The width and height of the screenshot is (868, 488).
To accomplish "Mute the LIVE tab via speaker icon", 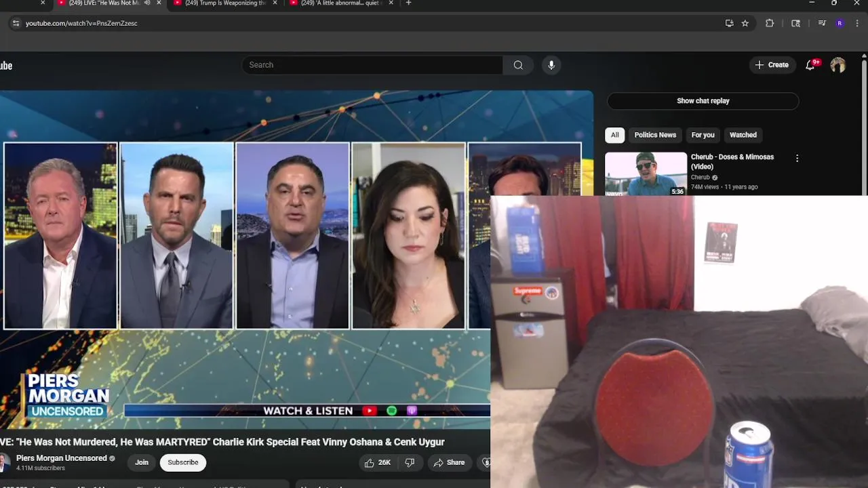I will (x=147, y=3).
